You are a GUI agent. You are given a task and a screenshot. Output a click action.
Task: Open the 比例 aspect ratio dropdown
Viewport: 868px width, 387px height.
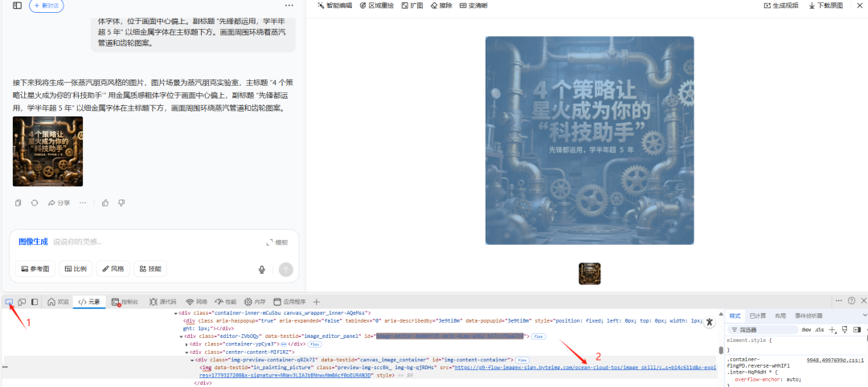point(76,269)
